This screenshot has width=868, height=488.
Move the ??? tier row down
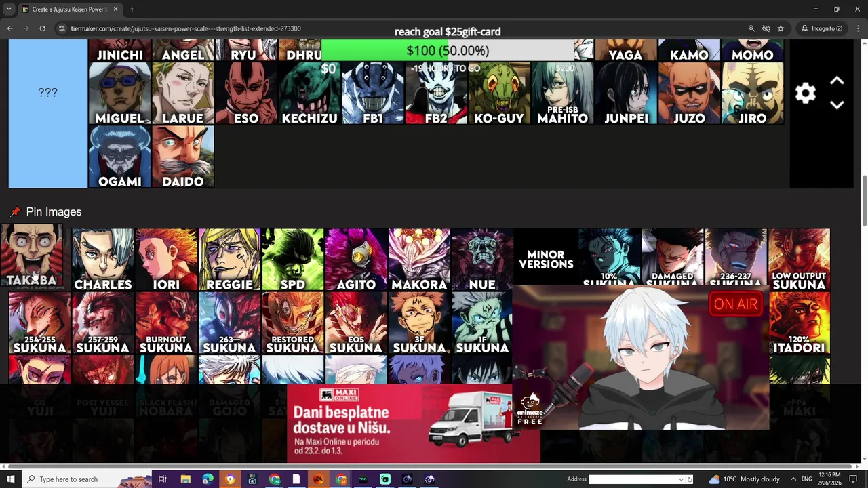pos(837,105)
